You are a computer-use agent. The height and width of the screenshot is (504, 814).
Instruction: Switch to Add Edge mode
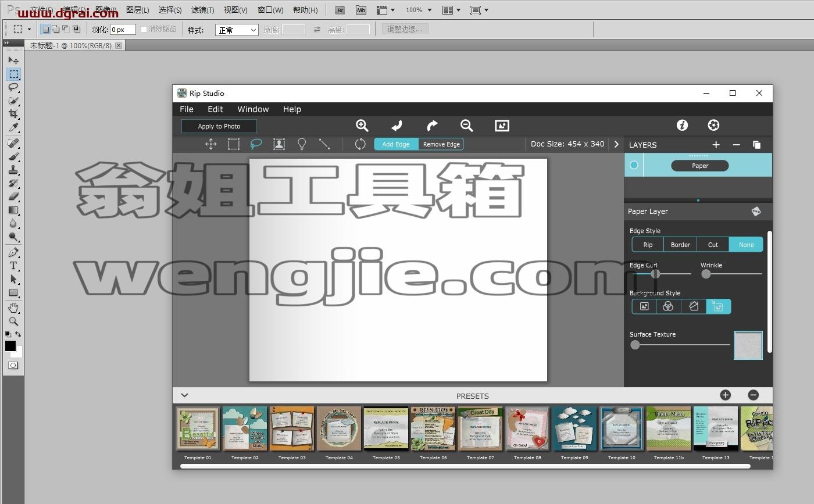tap(396, 144)
